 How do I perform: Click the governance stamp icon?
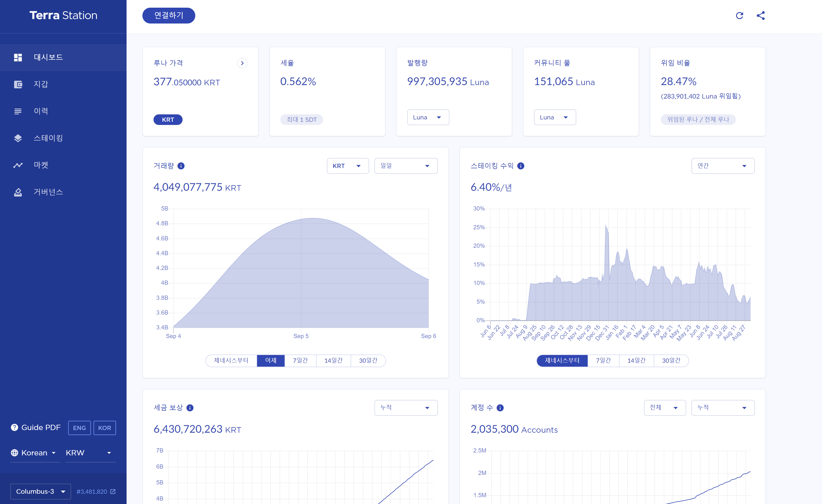coord(18,192)
